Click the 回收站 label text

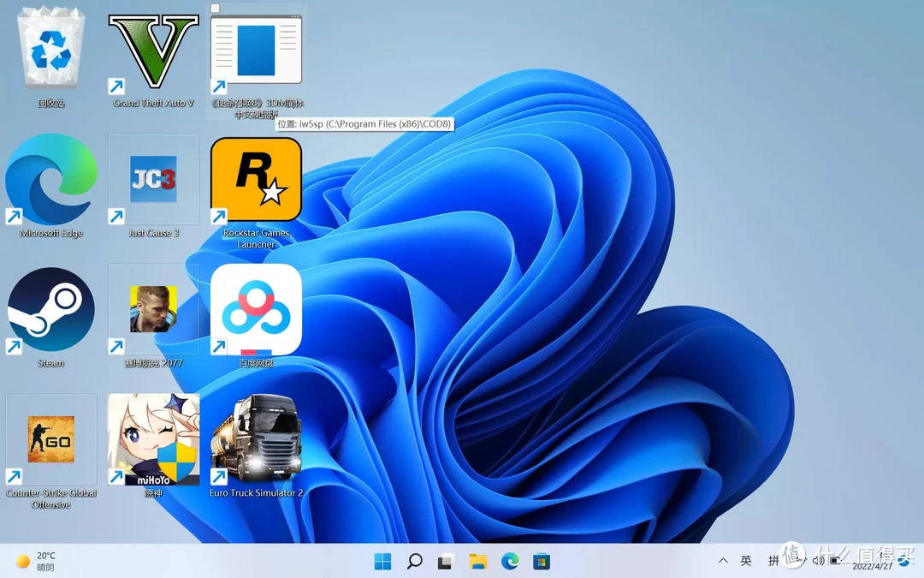pos(51,103)
